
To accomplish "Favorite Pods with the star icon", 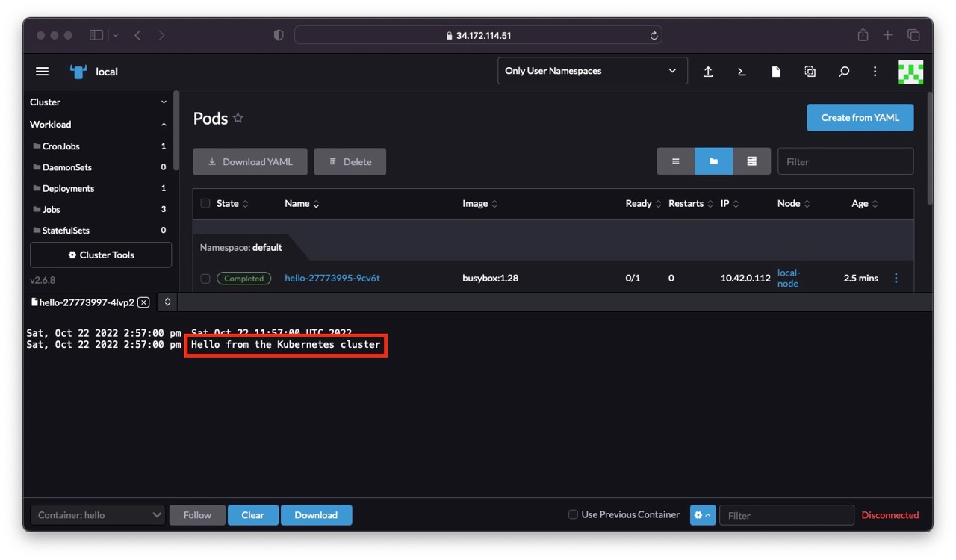I will pyautogui.click(x=238, y=118).
